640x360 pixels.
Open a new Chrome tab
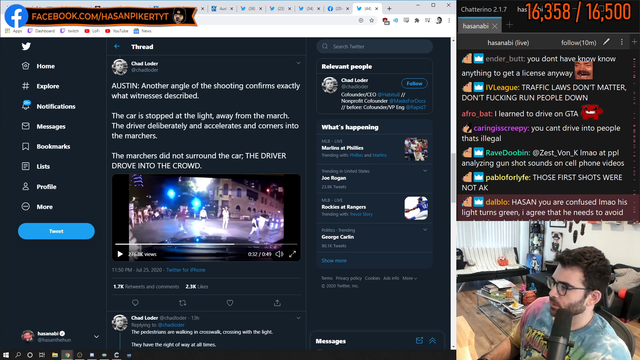pyautogui.click(x=389, y=9)
